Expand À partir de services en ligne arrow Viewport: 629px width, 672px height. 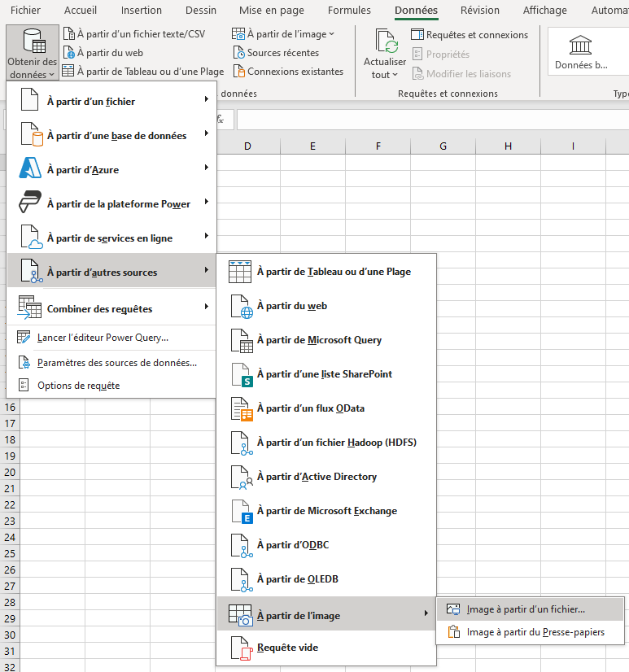click(206, 236)
